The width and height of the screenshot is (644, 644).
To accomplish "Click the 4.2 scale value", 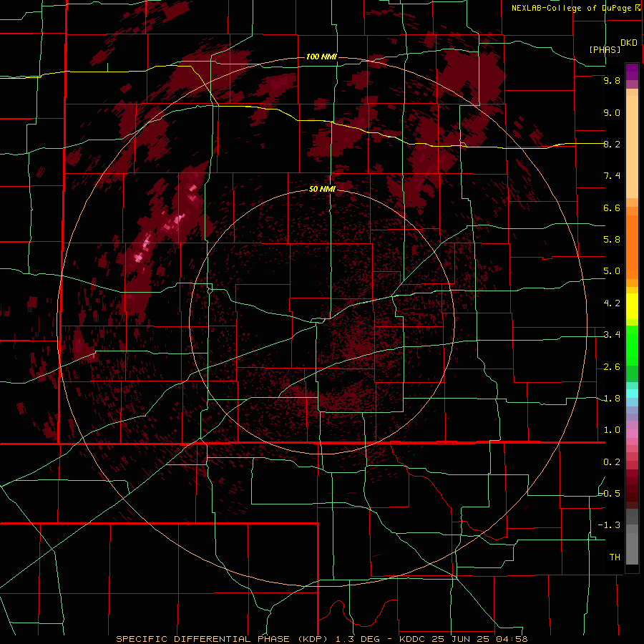I will click(x=612, y=303).
